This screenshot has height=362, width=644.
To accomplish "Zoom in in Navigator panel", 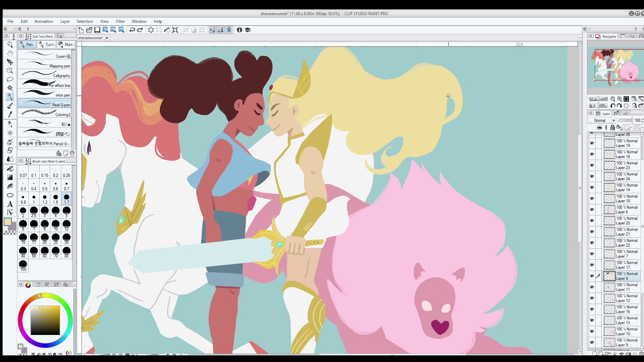I will pyautogui.click(x=619, y=99).
